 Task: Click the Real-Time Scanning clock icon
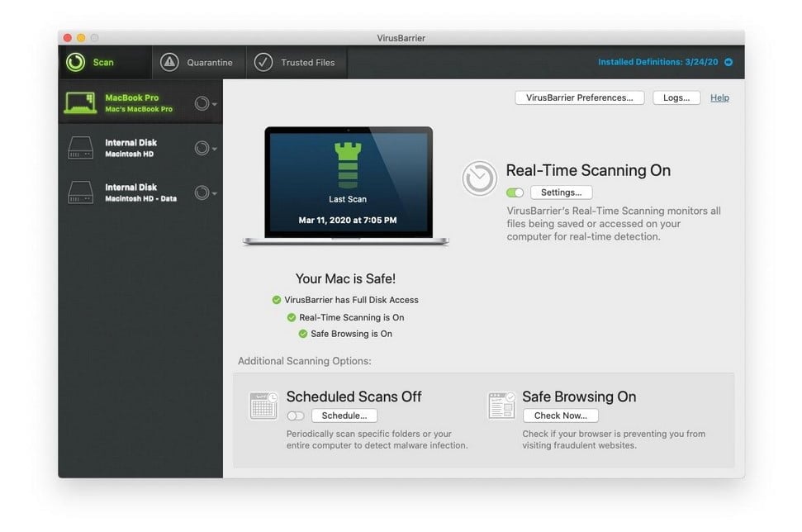pyautogui.click(x=479, y=178)
